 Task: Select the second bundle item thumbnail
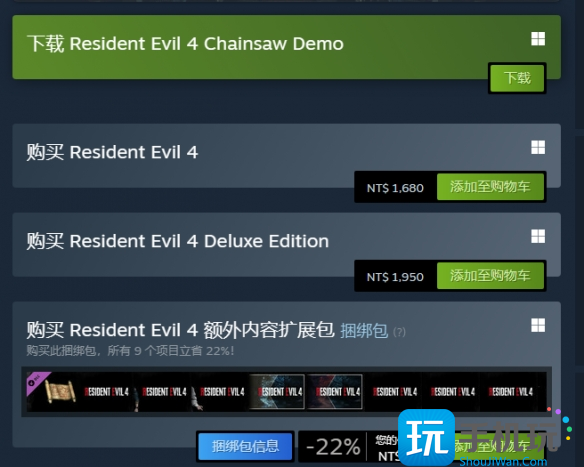(107, 392)
